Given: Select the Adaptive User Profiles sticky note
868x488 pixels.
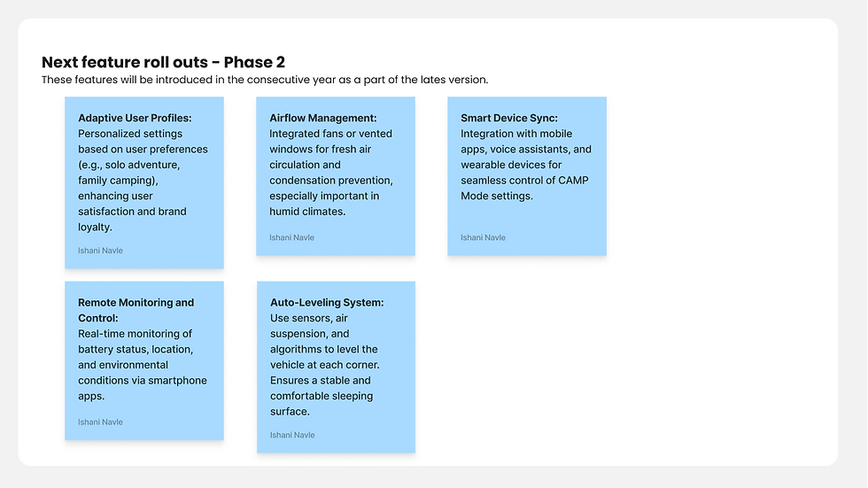Looking at the screenshot, I should [x=143, y=182].
